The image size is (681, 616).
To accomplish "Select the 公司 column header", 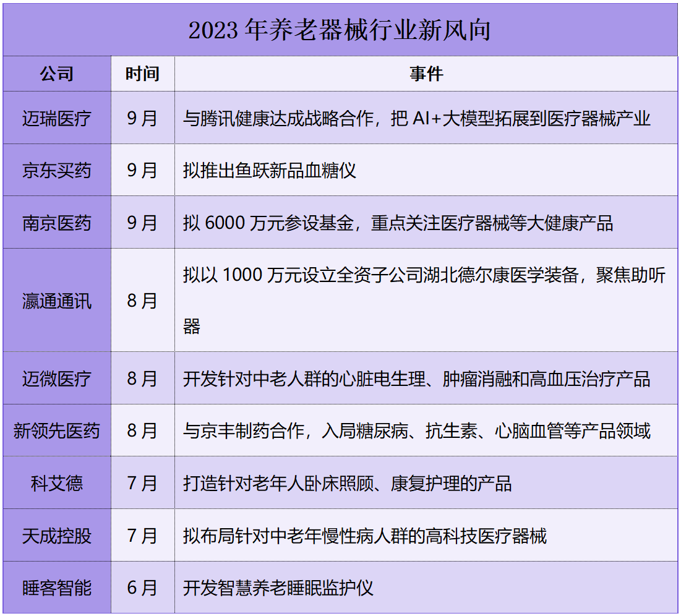I will point(57,73).
